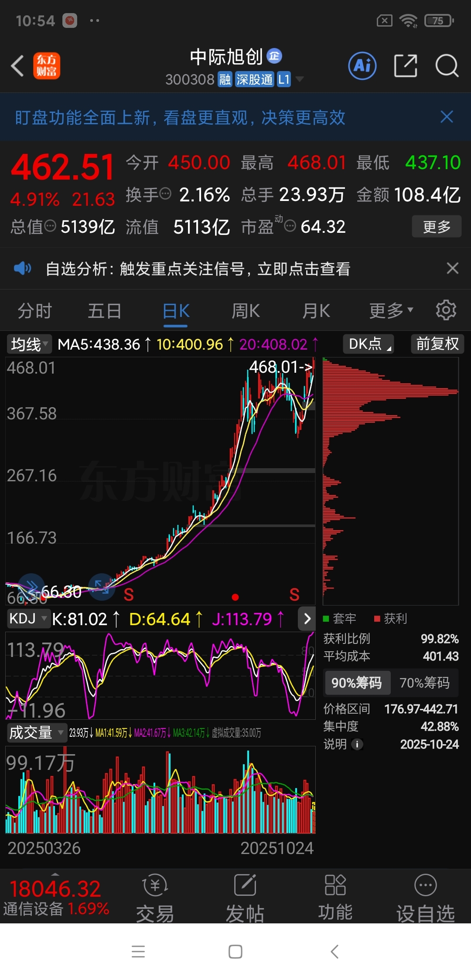Tap the 获利 red legend swatch
Image resolution: width=471 pixels, height=980 pixels.
click(377, 619)
